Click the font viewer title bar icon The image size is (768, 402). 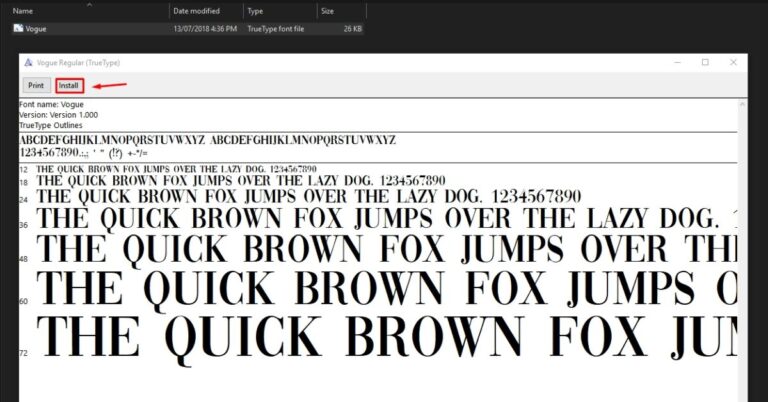28,62
